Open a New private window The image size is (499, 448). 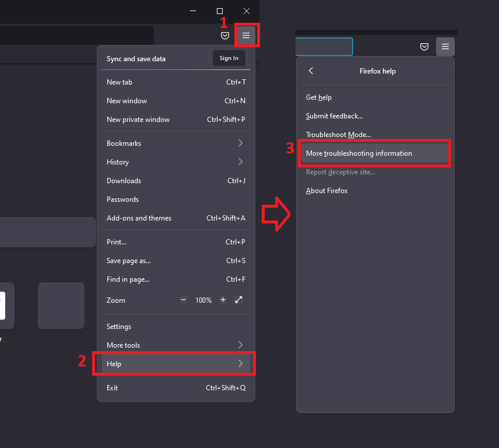point(176,120)
